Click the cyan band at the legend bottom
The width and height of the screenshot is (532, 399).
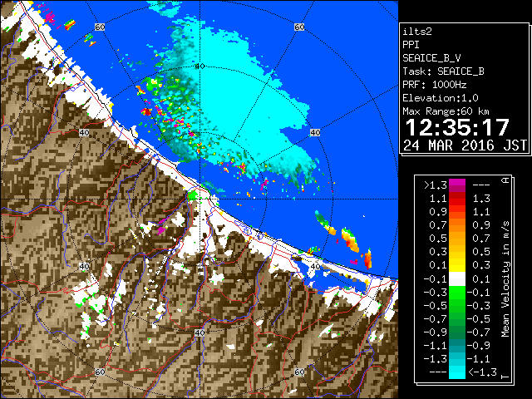click(x=457, y=372)
